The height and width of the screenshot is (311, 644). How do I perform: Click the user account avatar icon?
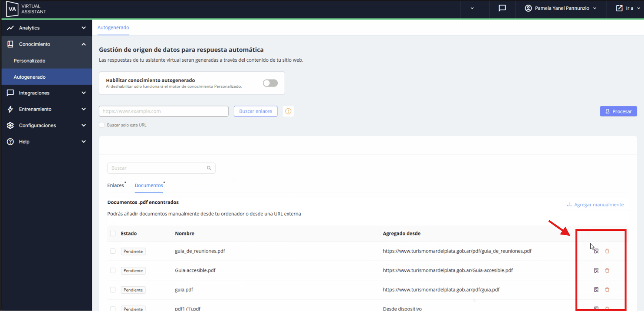tap(528, 8)
